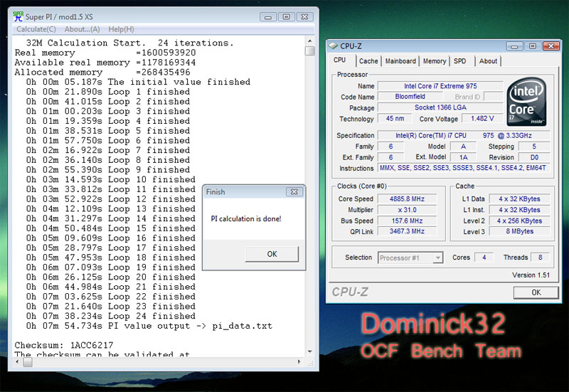Click the 'Intel Core i7 Extreme 975' Name field

point(440,86)
